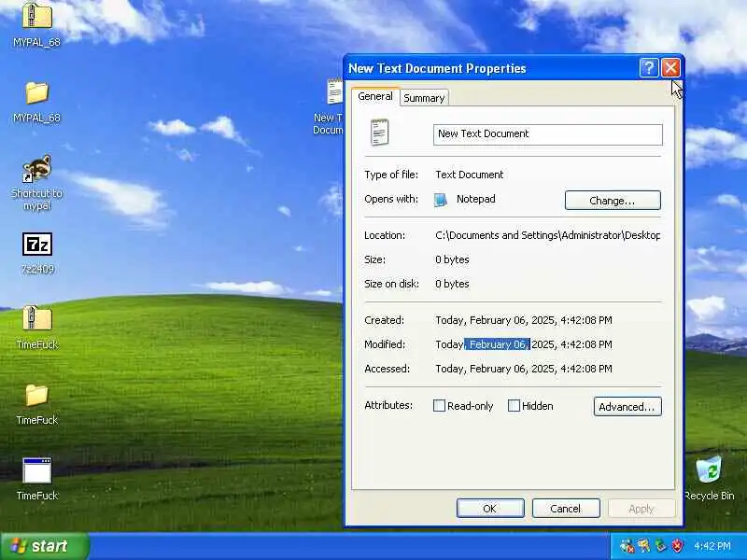Click the Notepad program name text
747x560 pixels.
coord(476,199)
